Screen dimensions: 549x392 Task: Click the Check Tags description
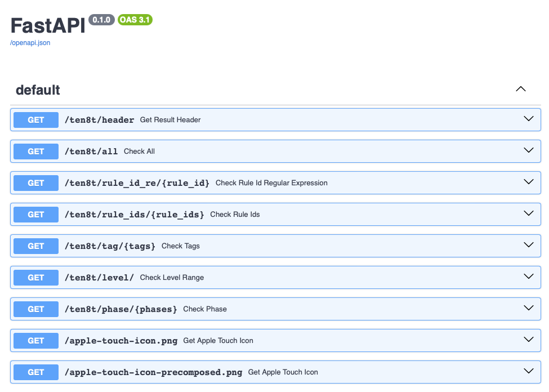coord(181,246)
